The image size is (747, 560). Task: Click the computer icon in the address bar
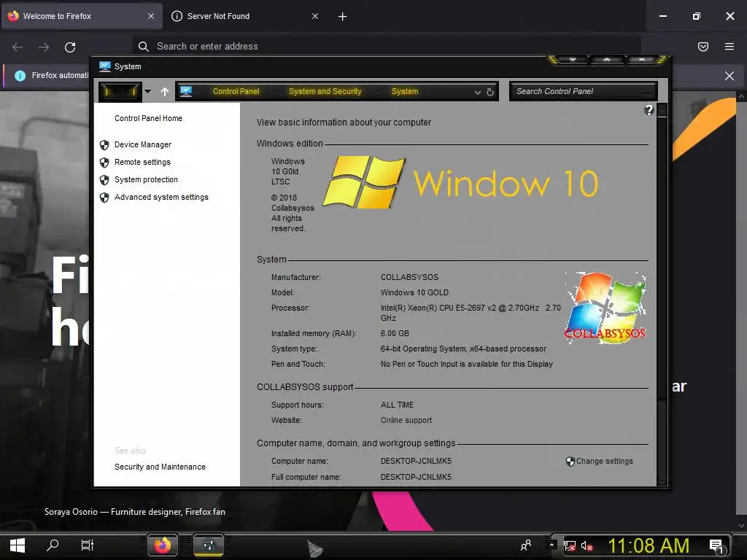186,91
